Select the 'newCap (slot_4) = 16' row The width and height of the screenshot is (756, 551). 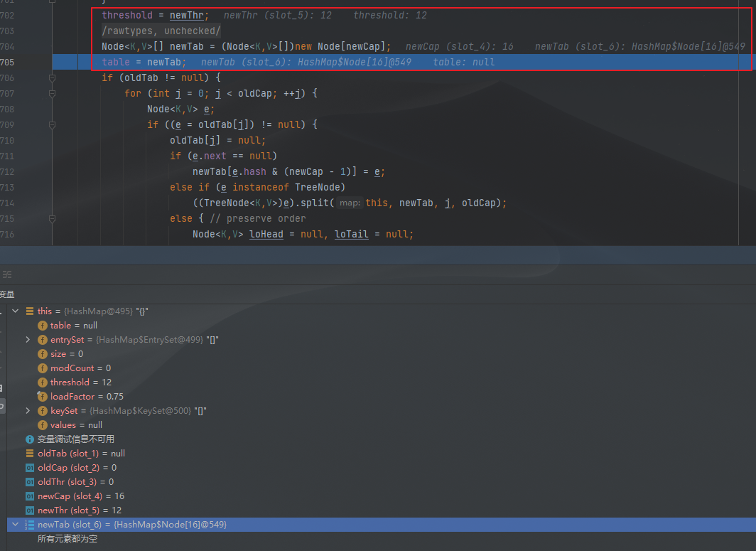382,496
